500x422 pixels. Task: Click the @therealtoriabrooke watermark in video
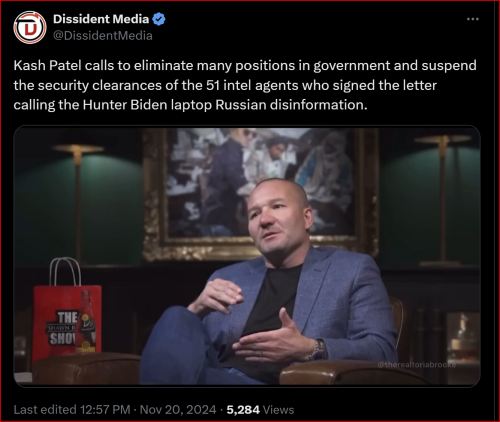pyautogui.click(x=417, y=365)
